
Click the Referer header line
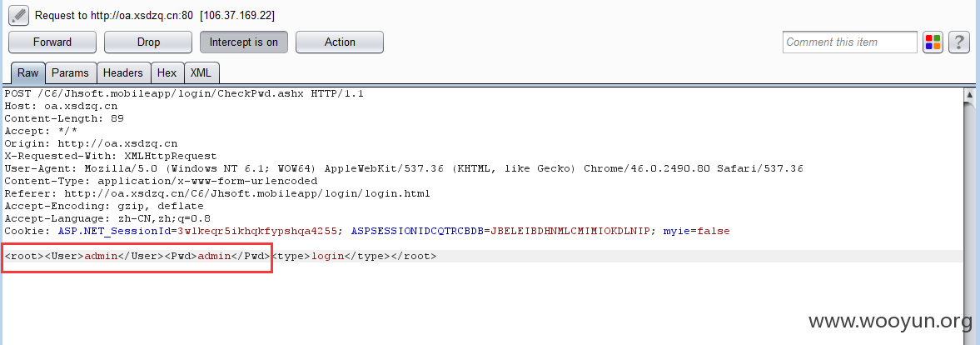(x=216, y=193)
